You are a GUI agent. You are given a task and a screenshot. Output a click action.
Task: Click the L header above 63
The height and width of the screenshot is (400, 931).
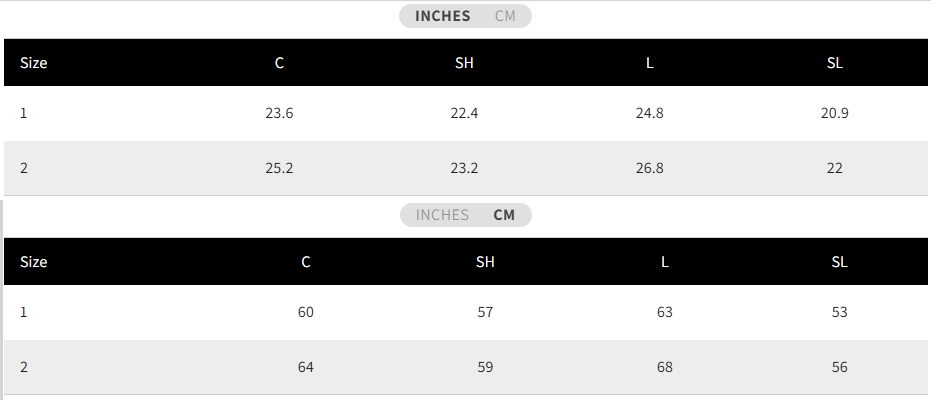click(664, 262)
